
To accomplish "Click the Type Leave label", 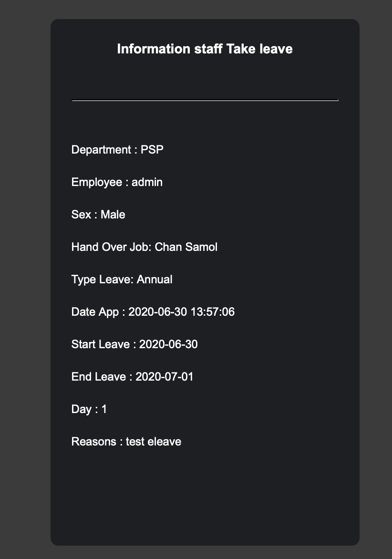I will coord(102,279).
